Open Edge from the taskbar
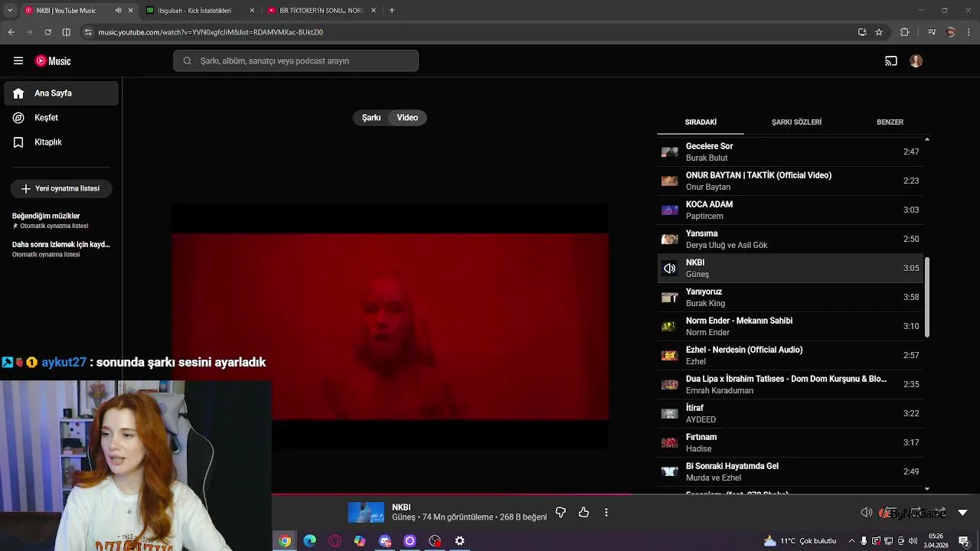Viewport: 980px width, 551px height. [x=309, y=541]
